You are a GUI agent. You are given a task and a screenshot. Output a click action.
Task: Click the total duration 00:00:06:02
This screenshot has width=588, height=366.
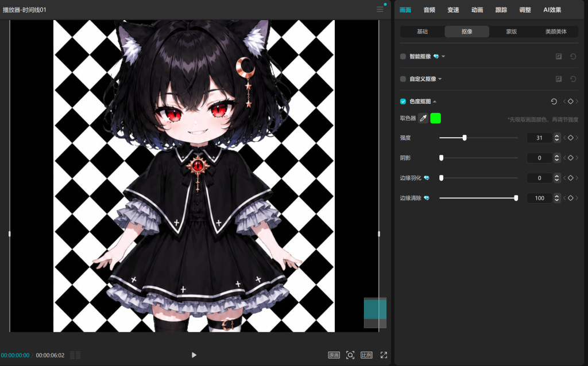[x=51, y=355]
